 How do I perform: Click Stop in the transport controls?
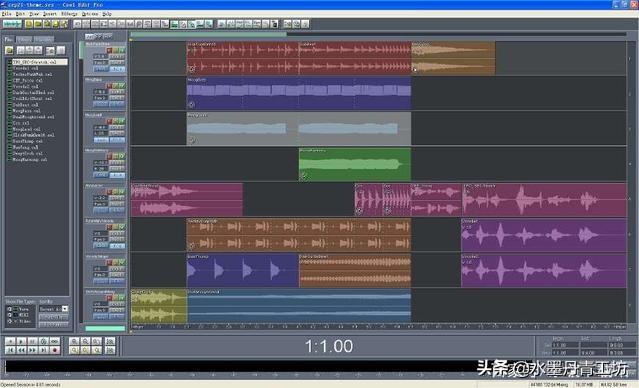pos(11,341)
